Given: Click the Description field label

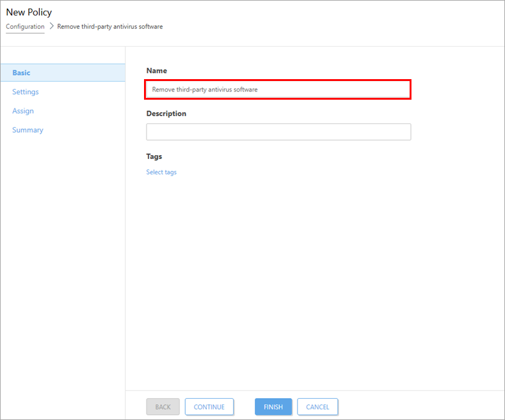Looking at the screenshot, I should click(166, 113).
